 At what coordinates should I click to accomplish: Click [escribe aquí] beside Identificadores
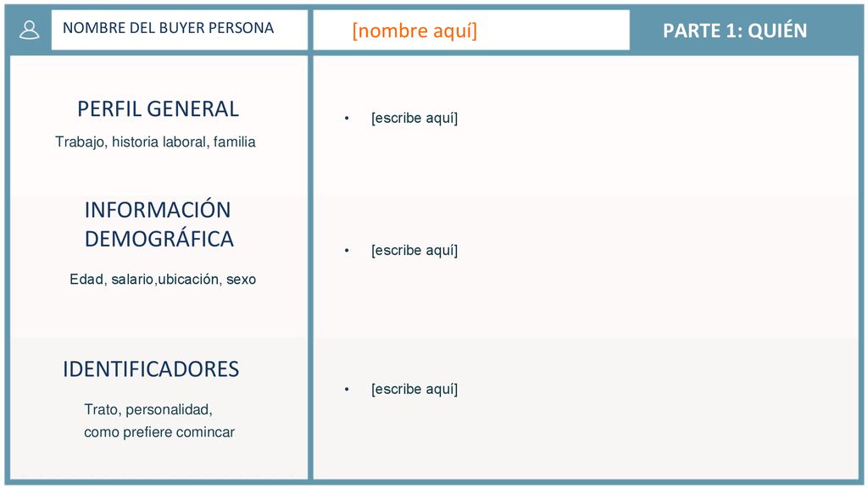[415, 389]
